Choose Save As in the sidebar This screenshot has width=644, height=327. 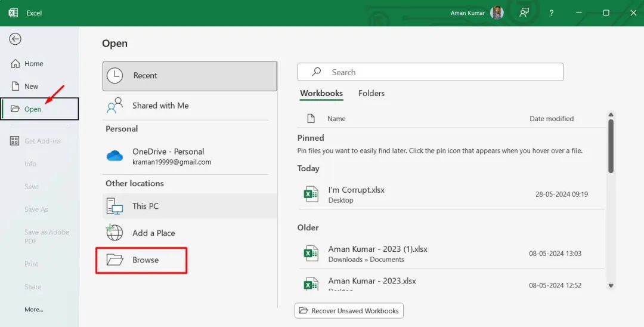tap(36, 209)
